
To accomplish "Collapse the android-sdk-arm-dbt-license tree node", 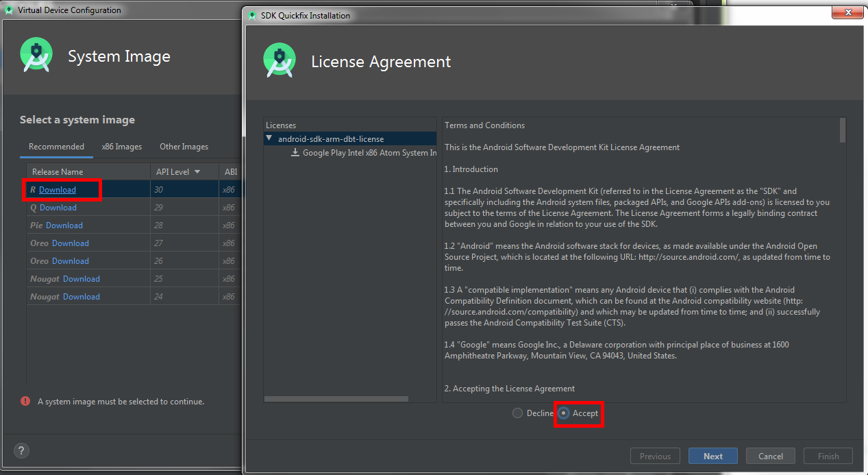I will 269,138.
